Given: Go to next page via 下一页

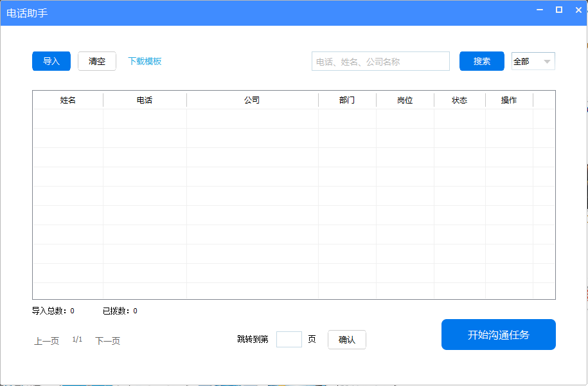Looking at the screenshot, I should pos(107,341).
